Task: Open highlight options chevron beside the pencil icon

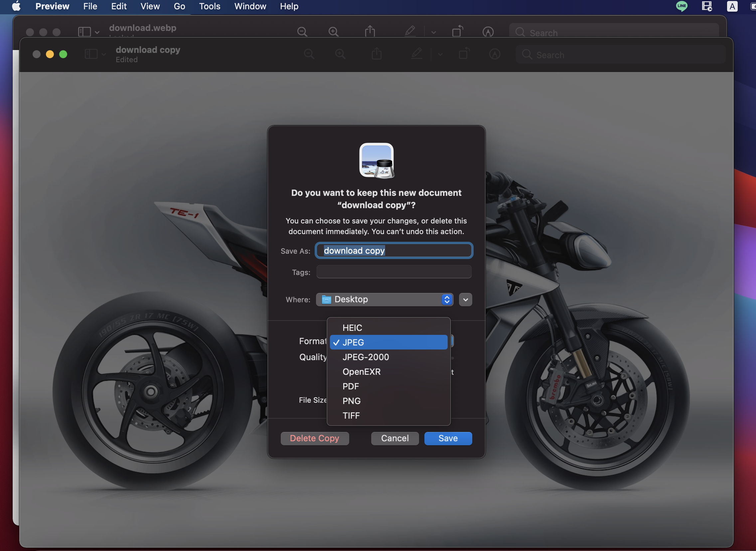Action: pyautogui.click(x=433, y=32)
